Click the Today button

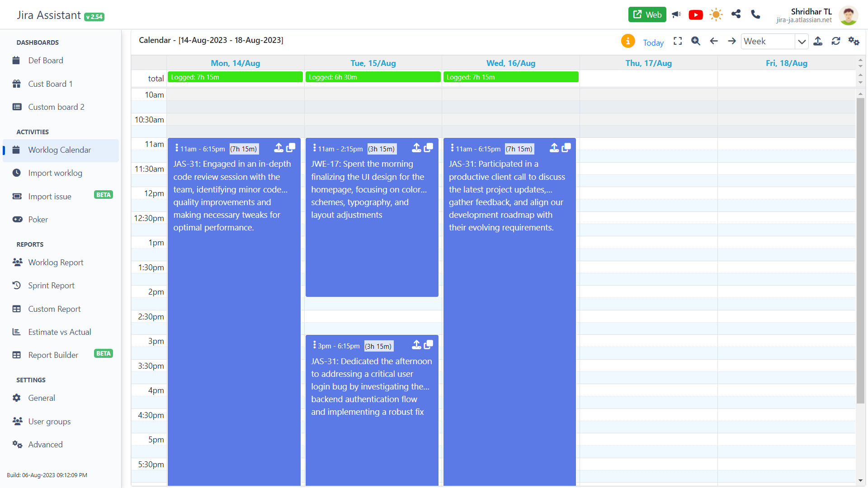click(x=653, y=42)
